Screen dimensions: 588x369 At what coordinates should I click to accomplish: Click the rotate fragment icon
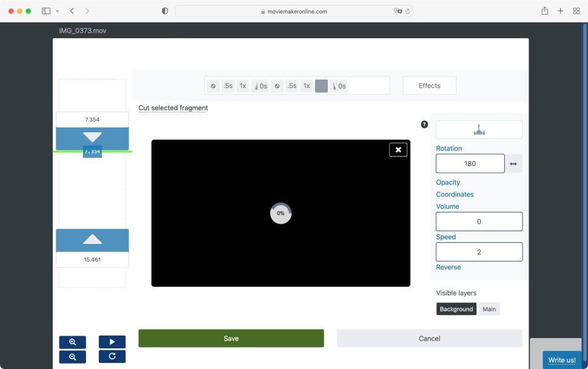tap(112, 356)
